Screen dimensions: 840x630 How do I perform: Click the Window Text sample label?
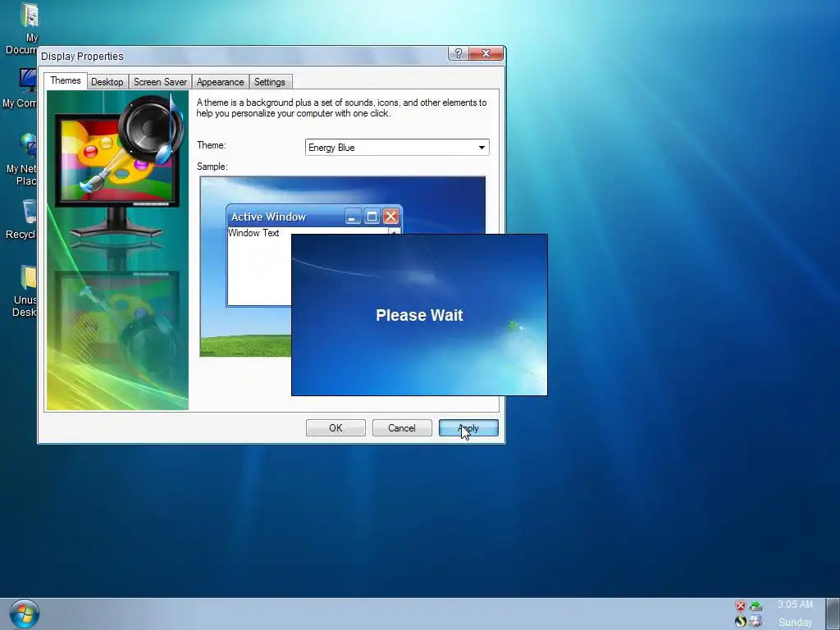pos(253,233)
